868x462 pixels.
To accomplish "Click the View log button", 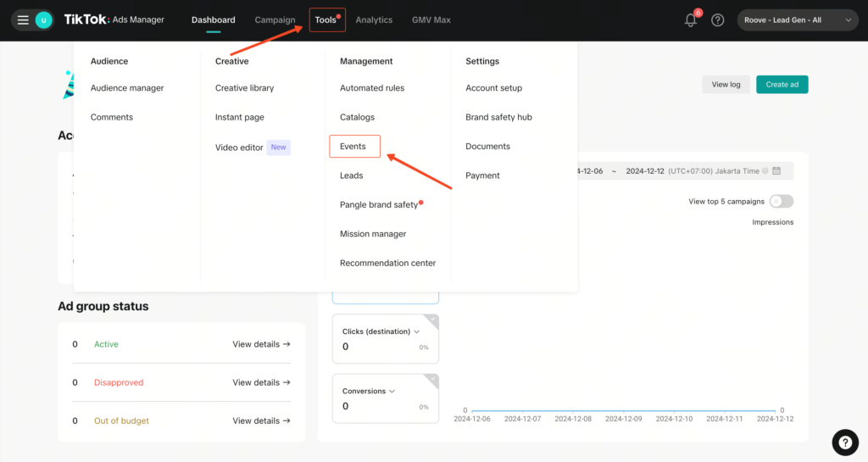I will tap(726, 85).
